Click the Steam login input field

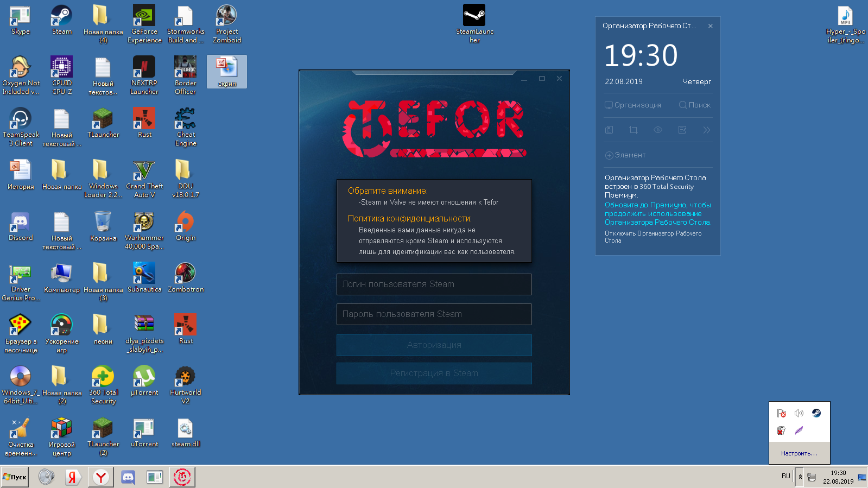pos(434,284)
